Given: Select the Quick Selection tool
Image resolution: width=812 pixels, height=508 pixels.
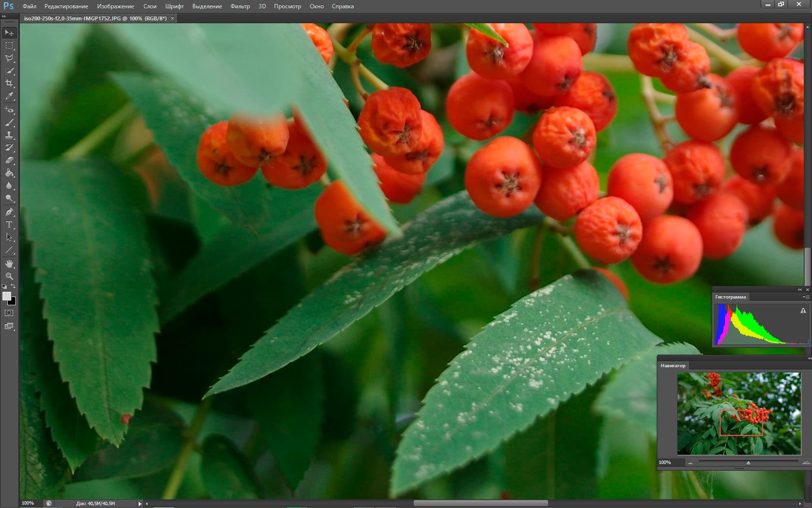Looking at the screenshot, I should 9,71.
